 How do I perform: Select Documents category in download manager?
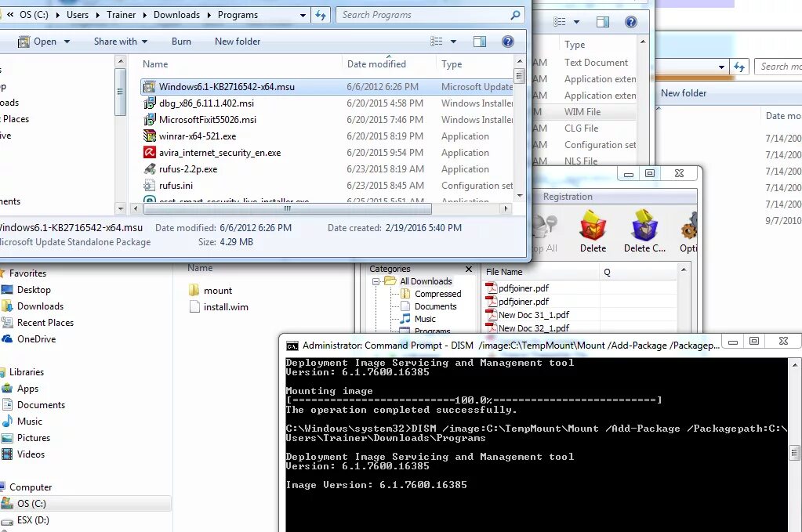(435, 306)
